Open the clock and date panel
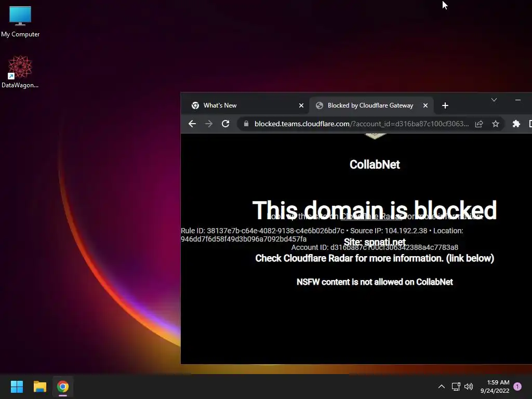This screenshot has height=399, width=532. (495, 387)
